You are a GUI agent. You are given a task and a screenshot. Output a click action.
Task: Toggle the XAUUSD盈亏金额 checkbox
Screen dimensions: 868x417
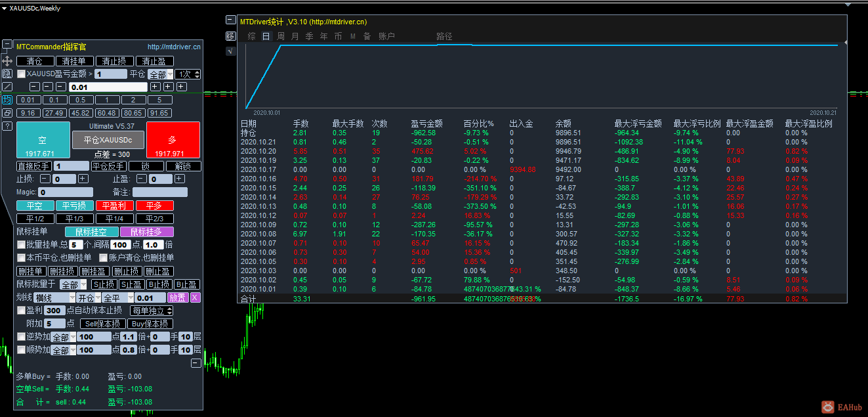click(22, 74)
